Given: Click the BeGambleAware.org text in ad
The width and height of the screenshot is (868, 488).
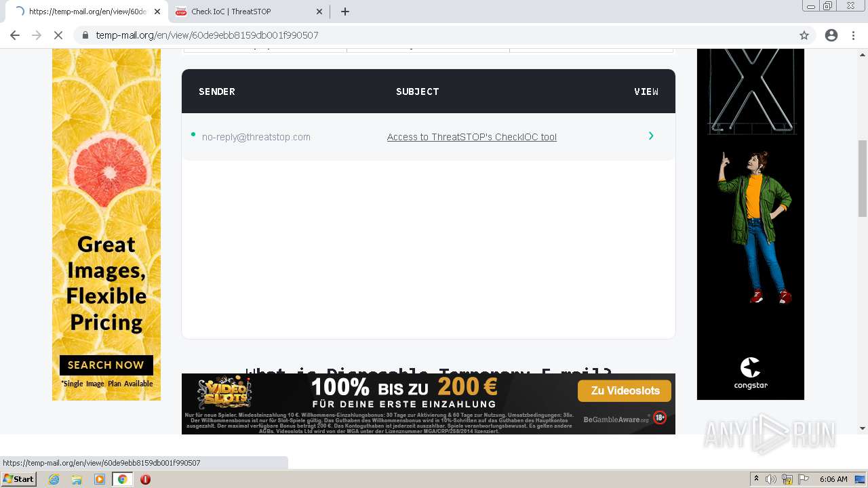Looking at the screenshot, I should pyautogui.click(x=616, y=420).
